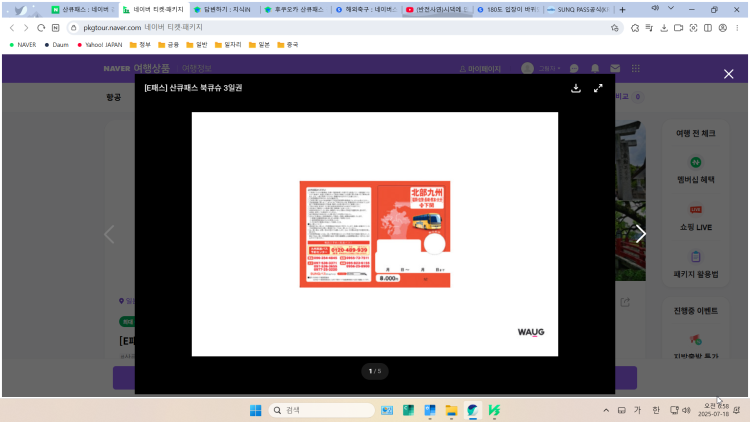Screen dimensions: 750x422
Task: Expand the image viewer to fullscreen
Action: (598, 88)
